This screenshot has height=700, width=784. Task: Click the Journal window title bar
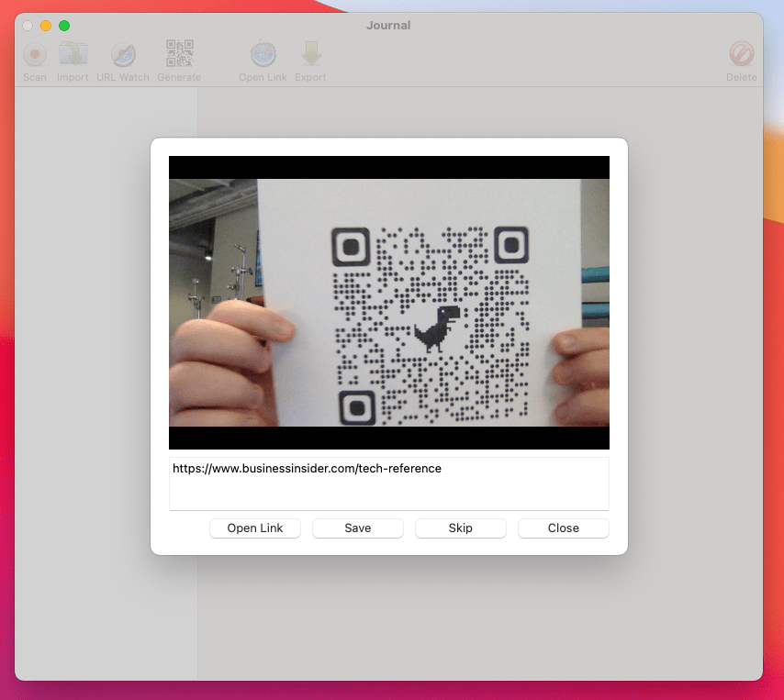click(388, 25)
